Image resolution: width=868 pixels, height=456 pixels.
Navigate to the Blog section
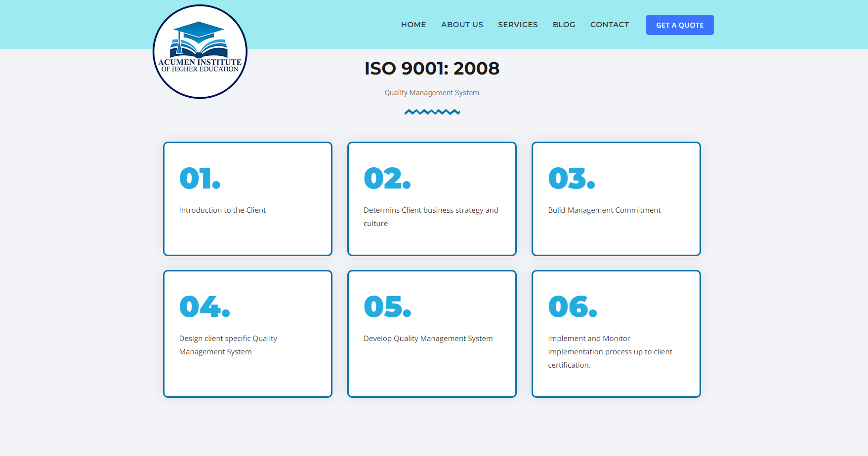click(x=564, y=25)
